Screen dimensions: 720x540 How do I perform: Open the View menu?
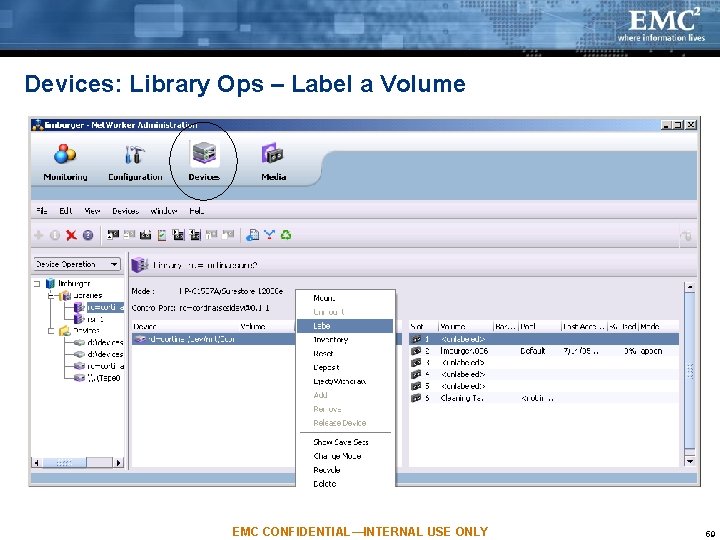(x=92, y=211)
